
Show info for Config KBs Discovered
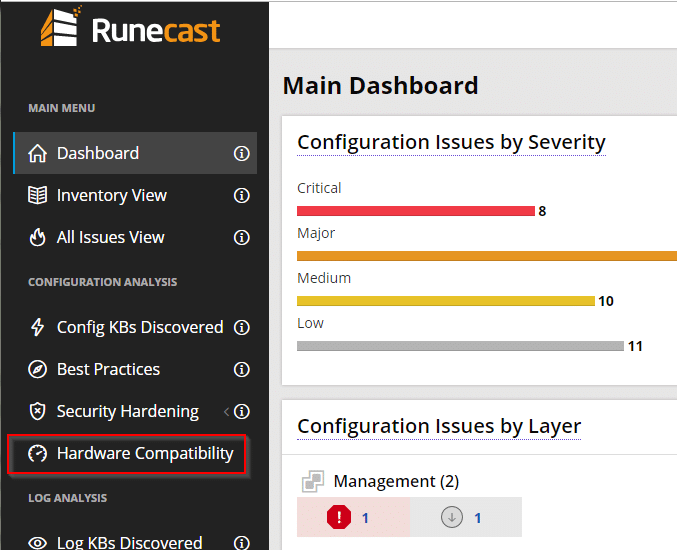pyautogui.click(x=241, y=327)
